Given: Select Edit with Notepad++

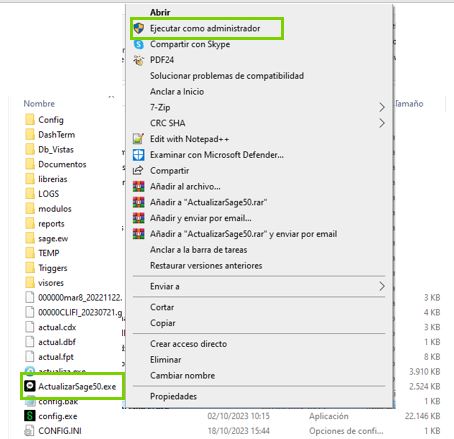Looking at the screenshot, I should coord(189,139).
